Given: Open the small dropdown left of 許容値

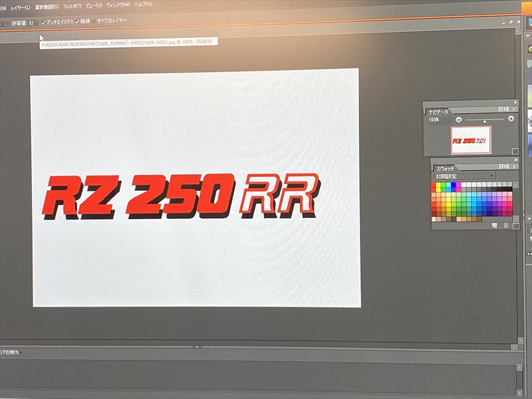Looking at the screenshot, I should click(7, 24).
